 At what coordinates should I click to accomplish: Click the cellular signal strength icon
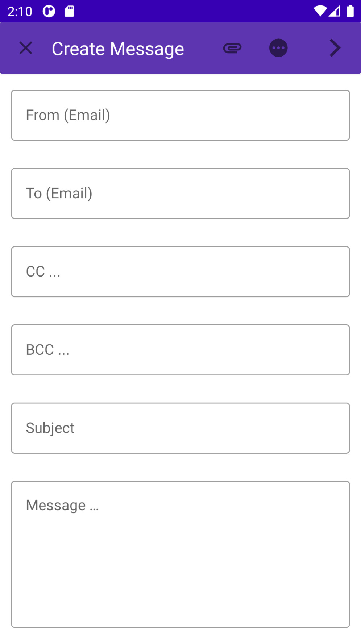tap(335, 11)
